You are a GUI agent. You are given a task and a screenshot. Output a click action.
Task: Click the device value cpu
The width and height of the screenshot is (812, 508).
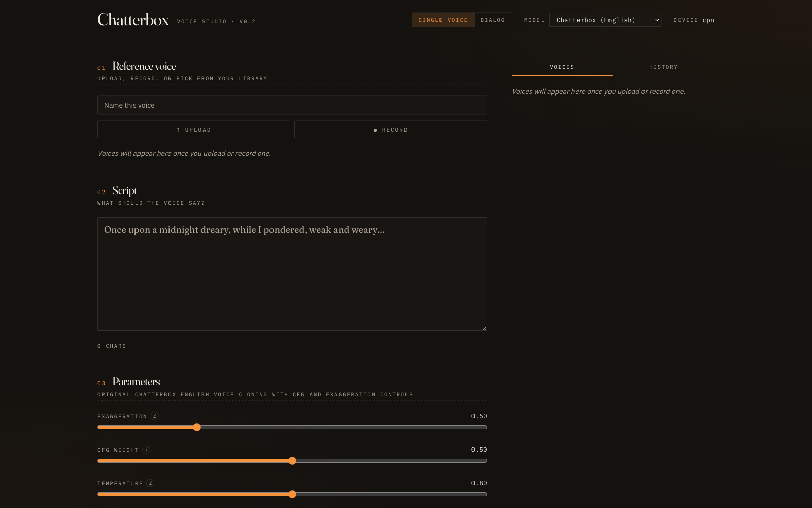tap(708, 20)
